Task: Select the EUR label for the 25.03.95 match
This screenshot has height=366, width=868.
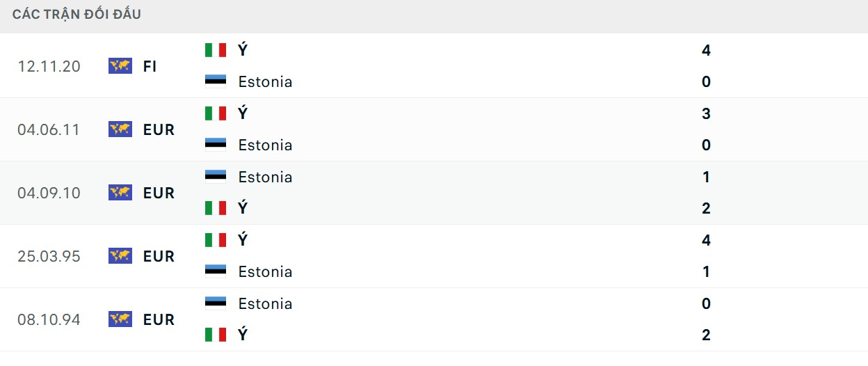Action: pyautogui.click(x=159, y=256)
